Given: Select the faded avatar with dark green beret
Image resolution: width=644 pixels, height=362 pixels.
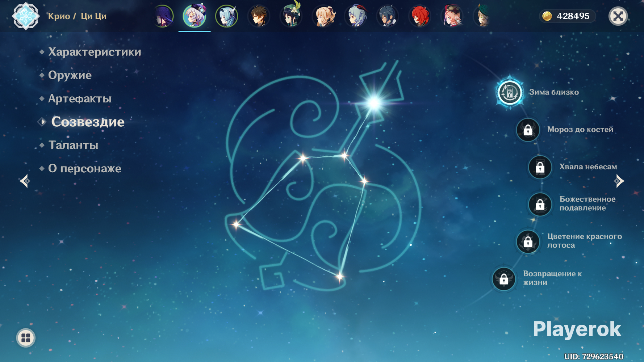Looking at the screenshot, I should coord(482,16).
